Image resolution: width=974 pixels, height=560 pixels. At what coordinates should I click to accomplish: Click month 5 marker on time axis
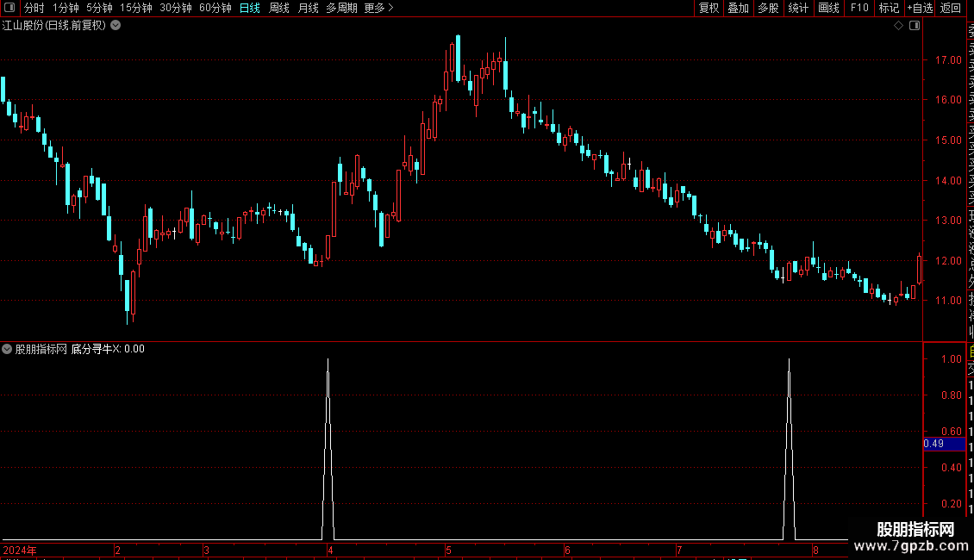pos(448,550)
